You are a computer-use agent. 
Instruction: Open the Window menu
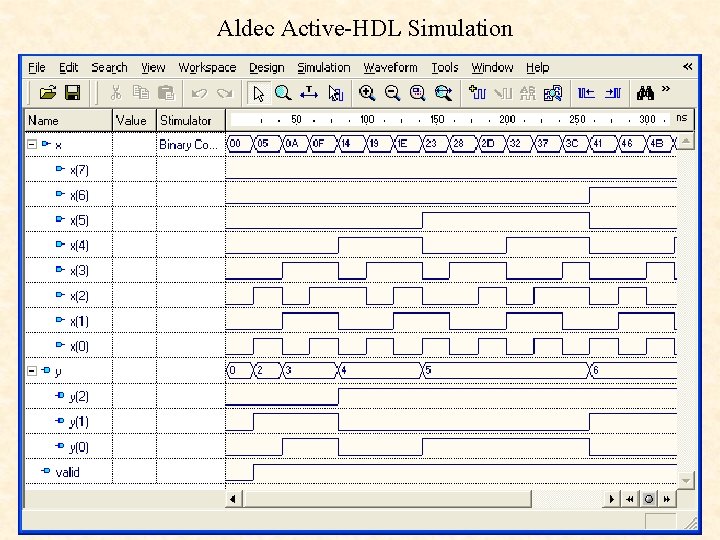point(492,68)
